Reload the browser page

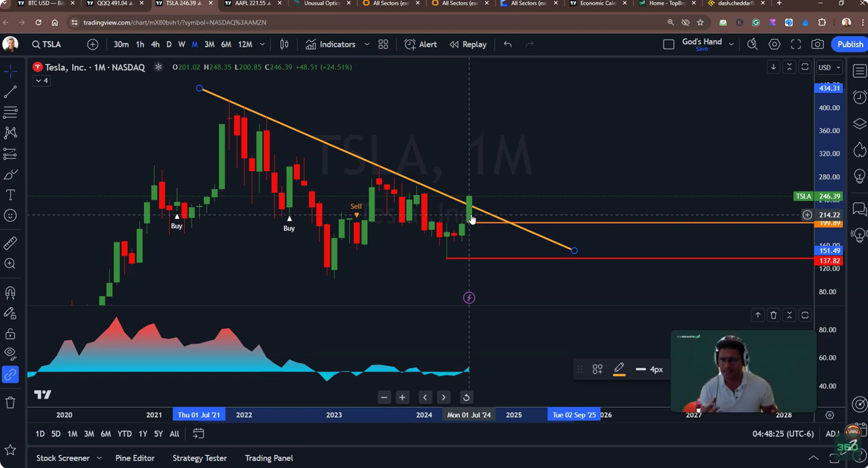38,22
